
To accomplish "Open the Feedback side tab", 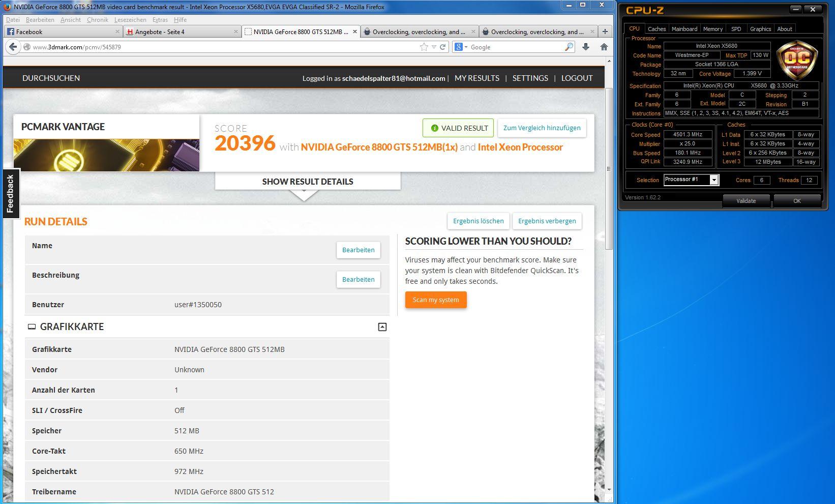I will (11, 193).
